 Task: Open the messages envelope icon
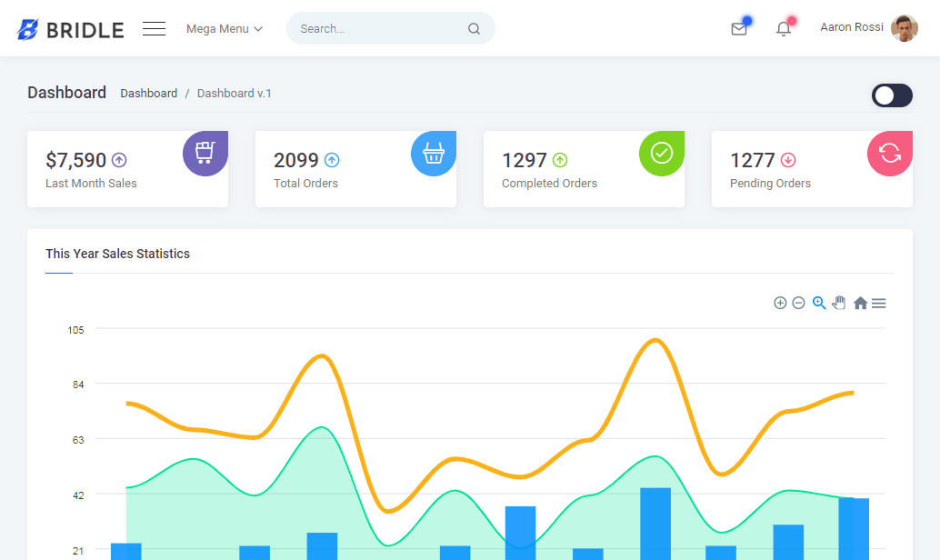pos(739,28)
